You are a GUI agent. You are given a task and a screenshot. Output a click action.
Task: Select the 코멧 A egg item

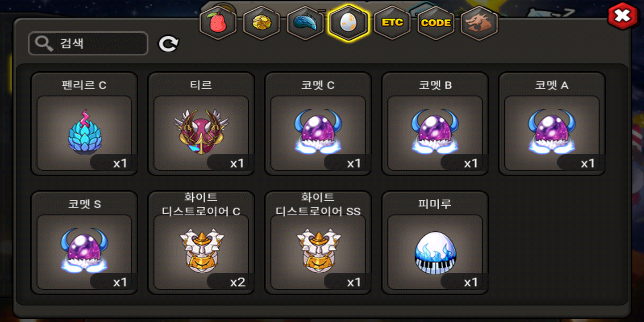click(x=552, y=124)
